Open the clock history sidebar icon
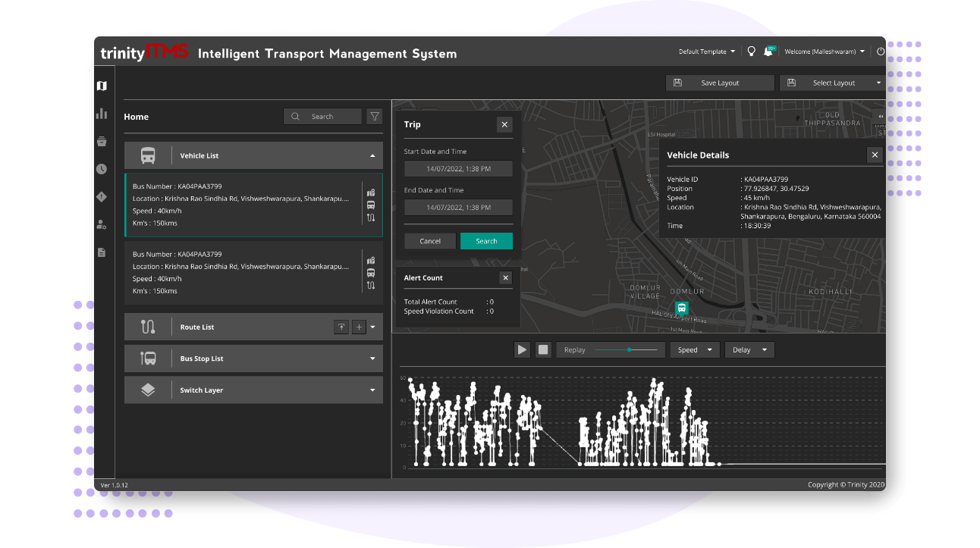Viewport: 980px width, 548px height. tap(102, 169)
